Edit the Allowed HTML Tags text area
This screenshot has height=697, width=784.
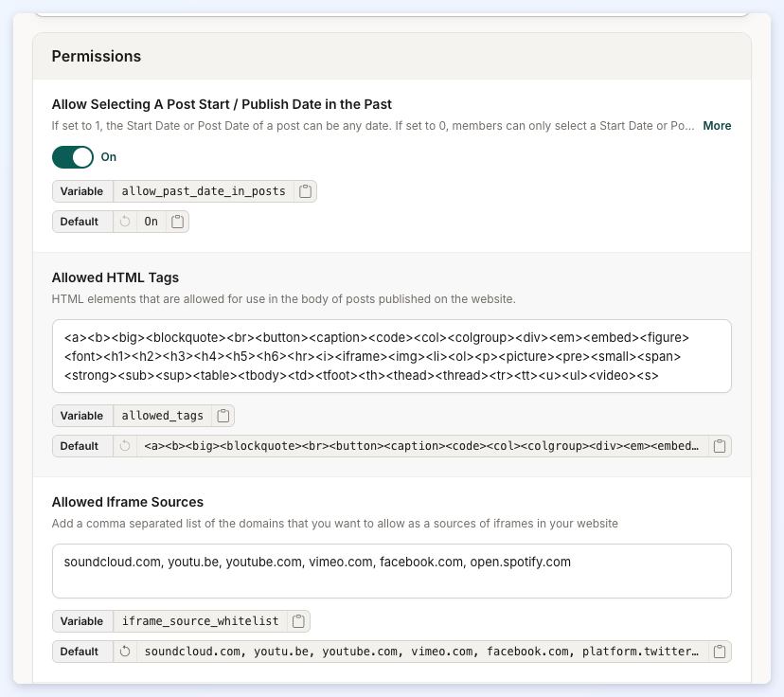(x=391, y=356)
